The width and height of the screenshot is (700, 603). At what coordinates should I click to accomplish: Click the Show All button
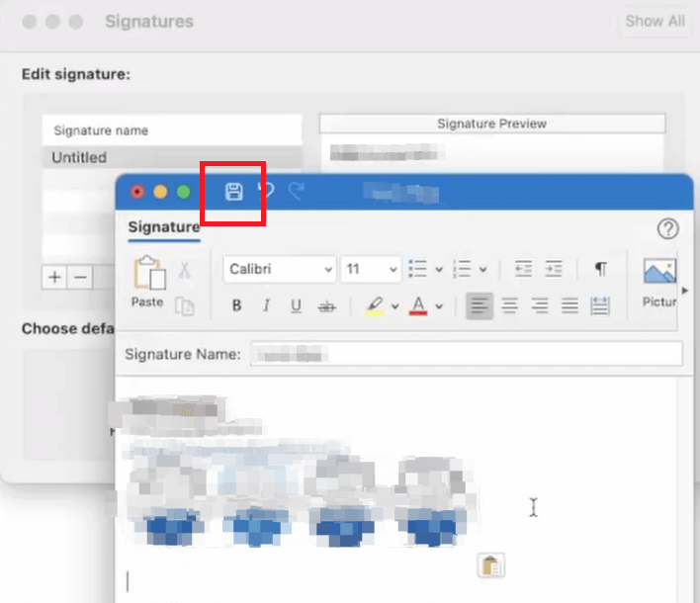655,22
